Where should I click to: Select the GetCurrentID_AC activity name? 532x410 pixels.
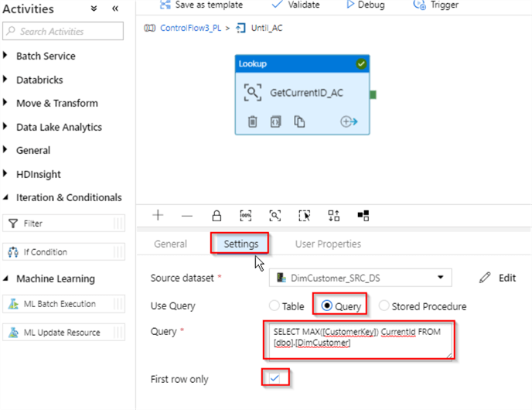pyautogui.click(x=307, y=93)
